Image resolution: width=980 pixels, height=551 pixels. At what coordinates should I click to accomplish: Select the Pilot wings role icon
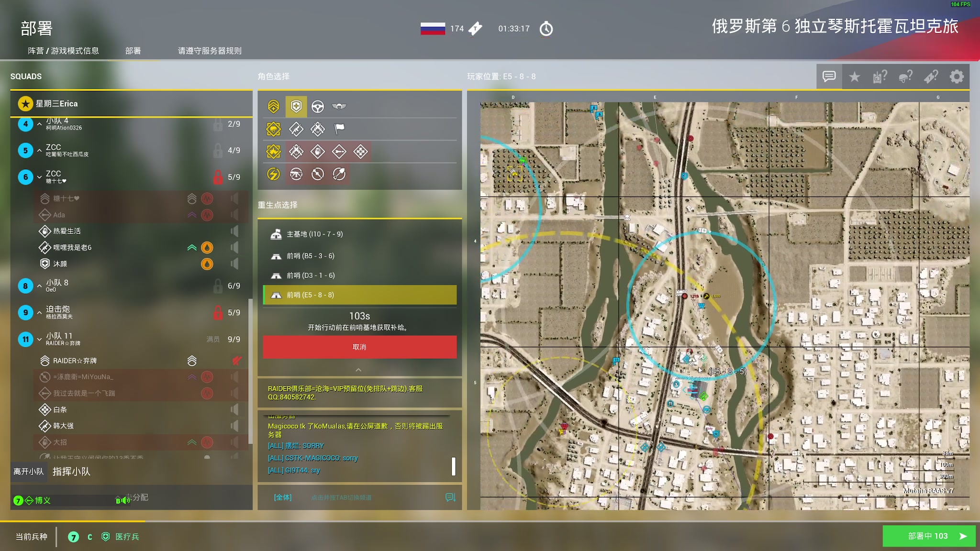click(x=339, y=106)
